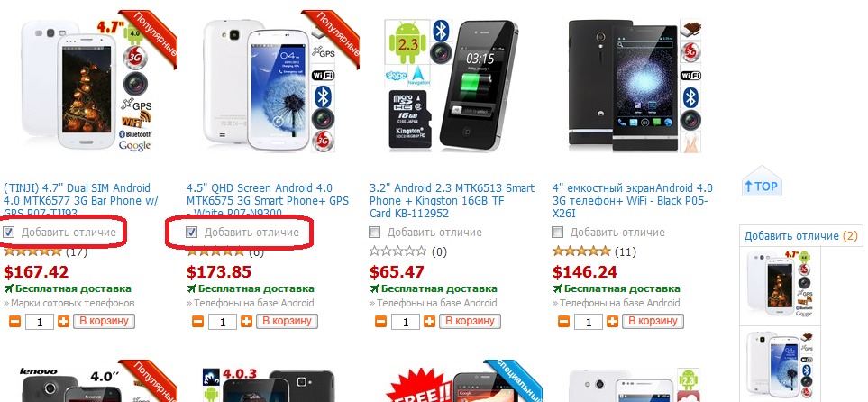This screenshot has height=402, width=868.
Task: Click the plus icon under the $167.42 phone
Action: click(64, 321)
